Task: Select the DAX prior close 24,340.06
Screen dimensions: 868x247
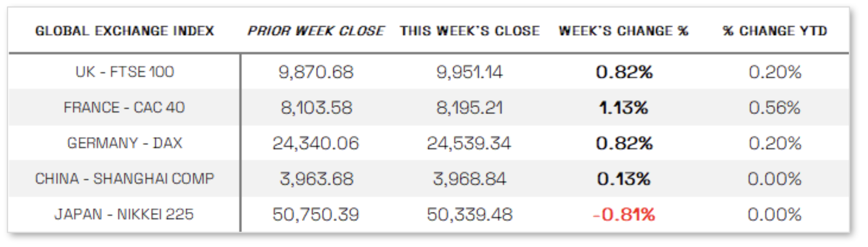Action: coord(316,143)
